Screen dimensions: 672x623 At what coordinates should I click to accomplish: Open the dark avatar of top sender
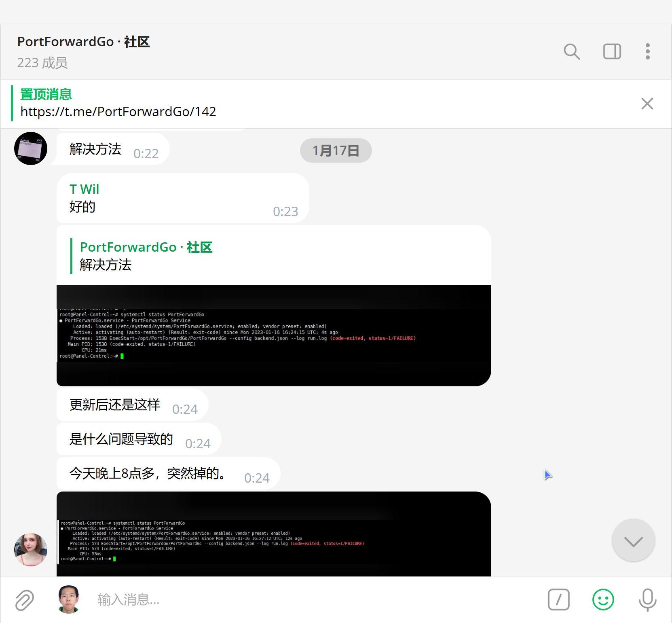31,148
